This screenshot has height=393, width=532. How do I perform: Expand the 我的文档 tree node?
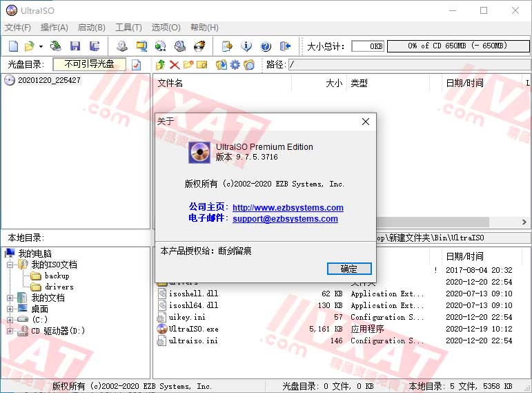coord(10,298)
